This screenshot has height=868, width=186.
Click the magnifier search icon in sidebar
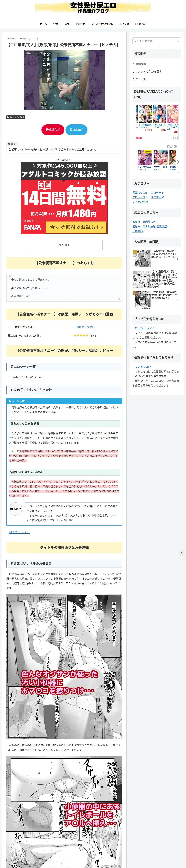178,41
